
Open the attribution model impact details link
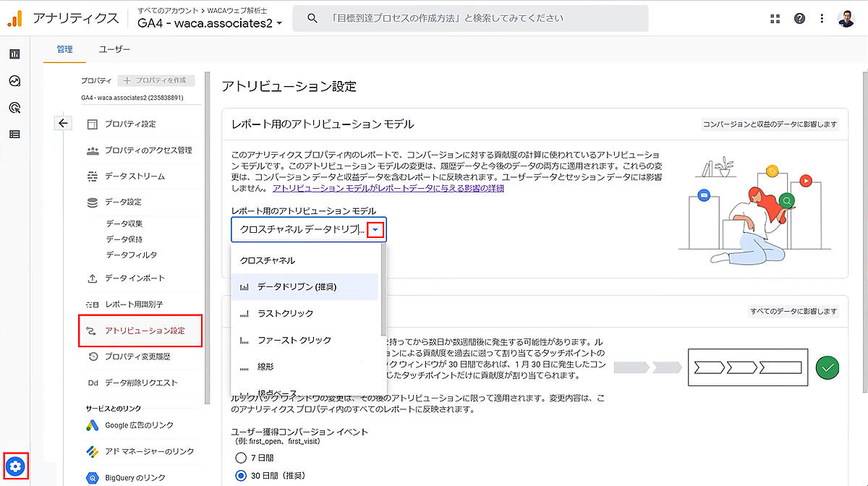tap(388, 189)
